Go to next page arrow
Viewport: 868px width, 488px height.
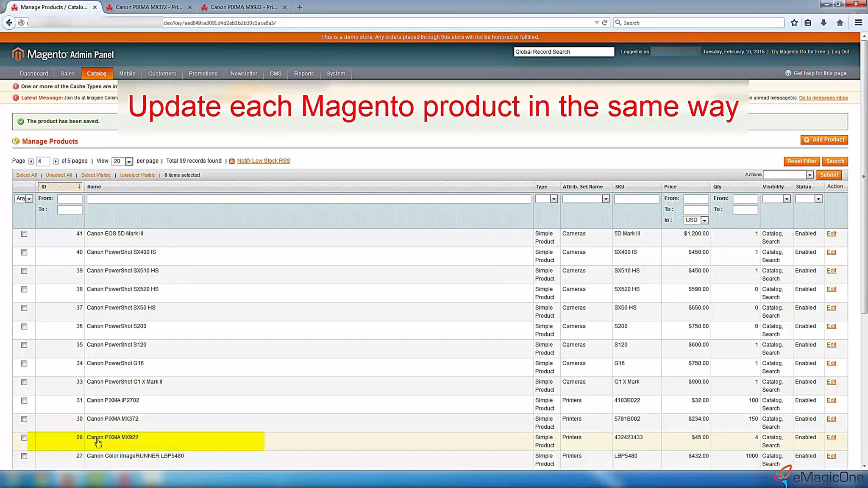pyautogui.click(x=56, y=161)
